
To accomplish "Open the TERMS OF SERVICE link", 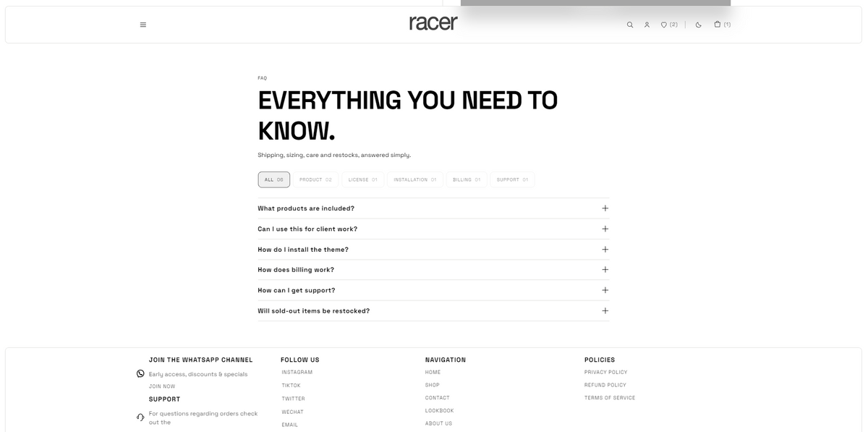I will (x=610, y=398).
